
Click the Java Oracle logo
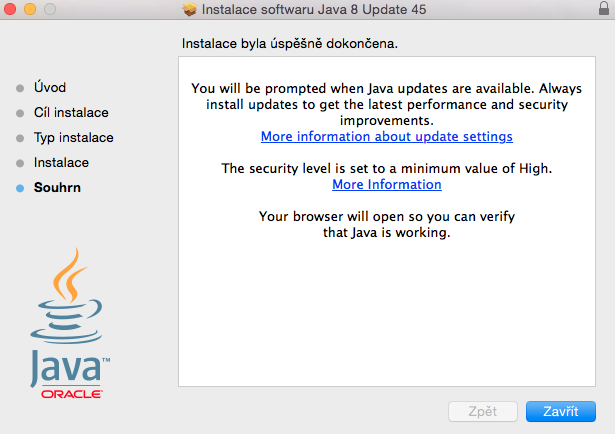coord(70,323)
